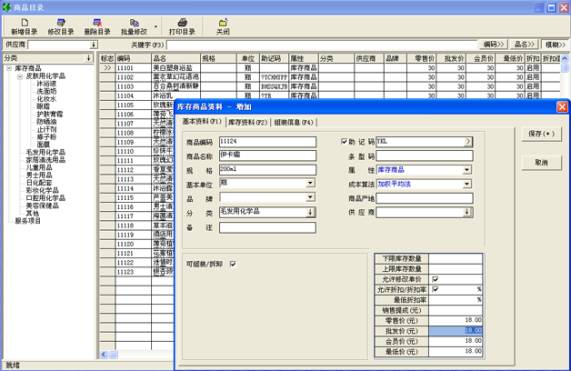571x371 pixels.
Task: Click the 品名>> search button
Action: click(524, 44)
